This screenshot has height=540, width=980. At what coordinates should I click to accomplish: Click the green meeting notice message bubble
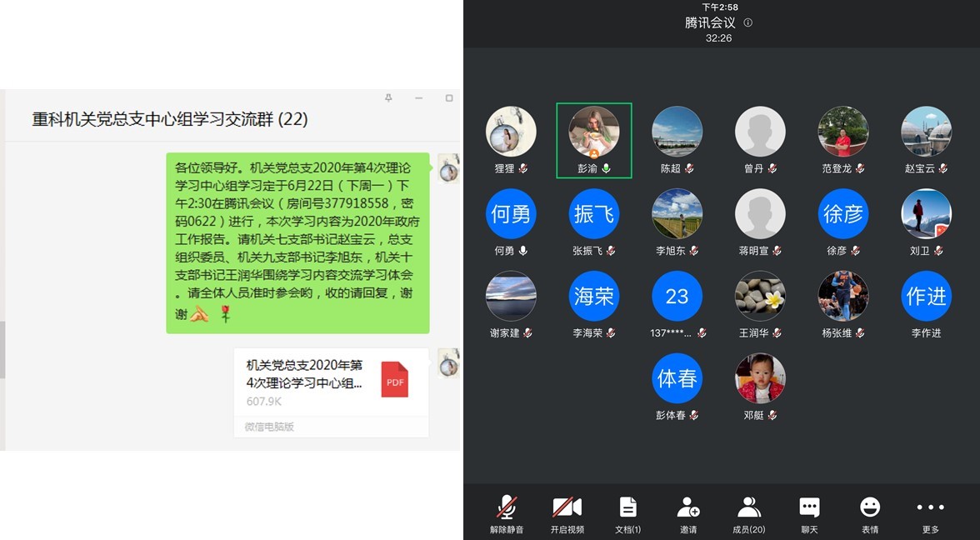pos(297,243)
